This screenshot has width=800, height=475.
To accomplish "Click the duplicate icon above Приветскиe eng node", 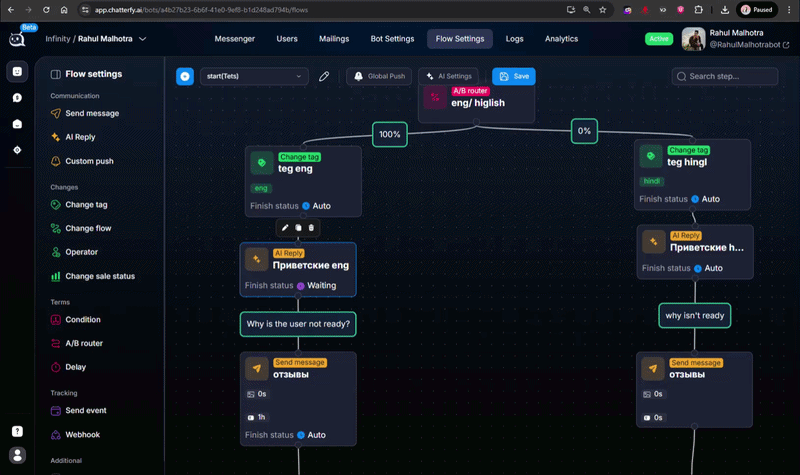I will click(x=298, y=228).
